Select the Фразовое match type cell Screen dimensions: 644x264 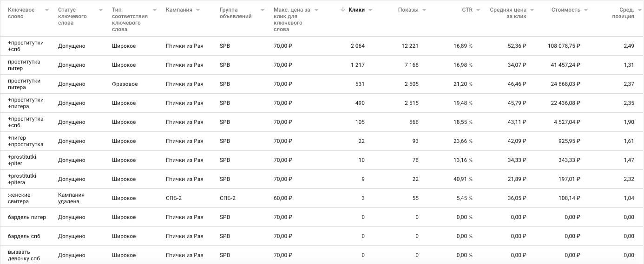125,84
